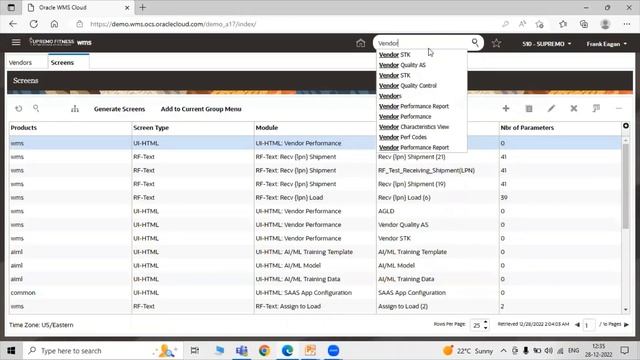Click the favorites star icon
This screenshot has height=360, width=640.
tap(496, 43)
